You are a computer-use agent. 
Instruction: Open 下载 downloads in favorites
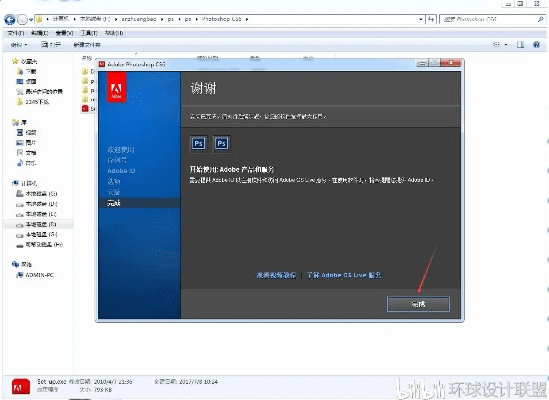(27, 71)
